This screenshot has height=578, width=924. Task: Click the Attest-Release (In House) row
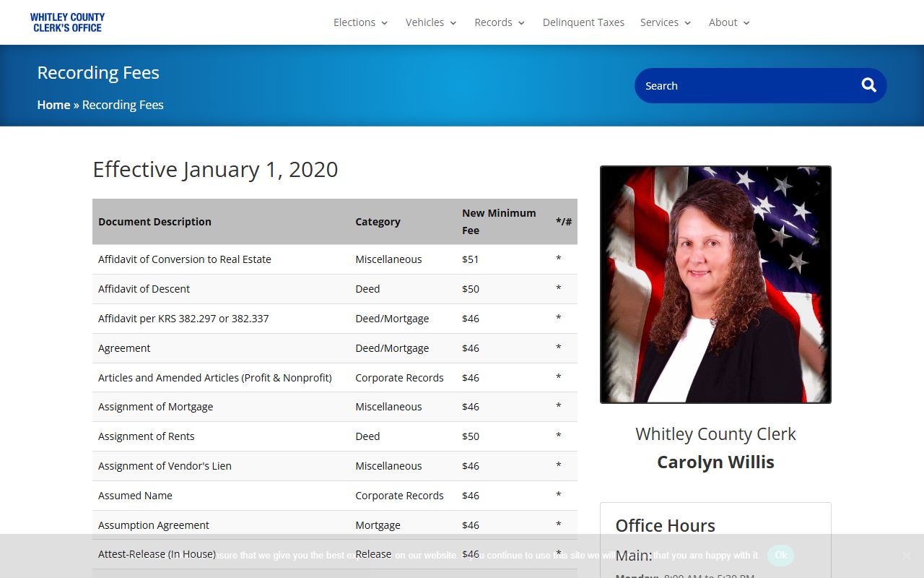[x=335, y=554]
